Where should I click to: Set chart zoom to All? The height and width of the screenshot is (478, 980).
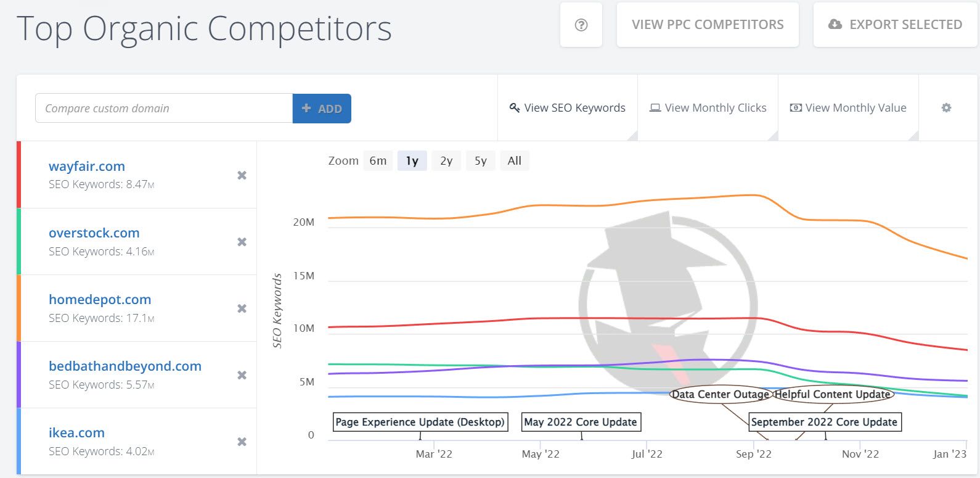coord(514,161)
